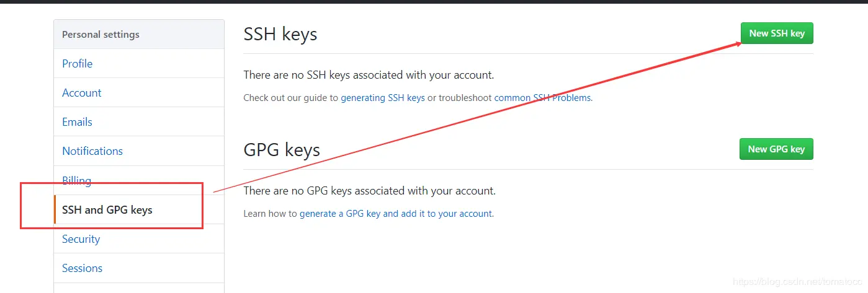Open the Profile settings page

click(x=77, y=64)
